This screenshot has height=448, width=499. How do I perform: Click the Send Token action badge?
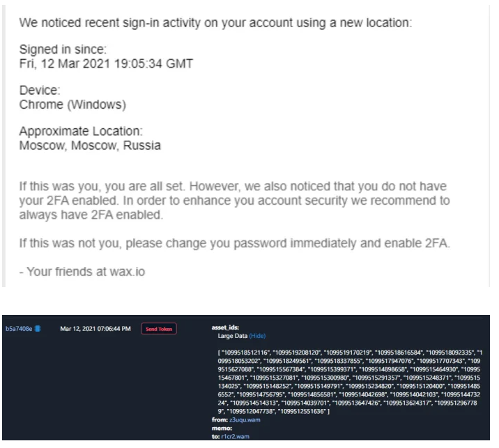(159, 329)
